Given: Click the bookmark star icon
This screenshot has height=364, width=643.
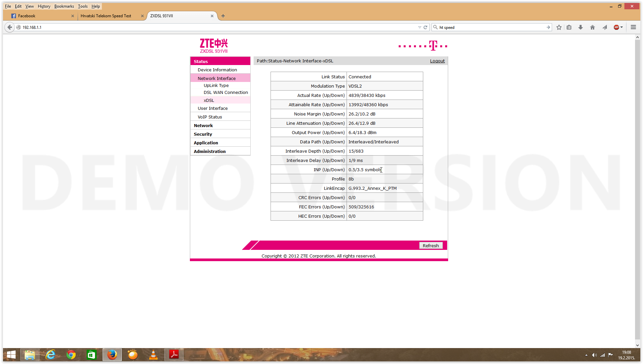Looking at the screenshot, I should click(x=559, y=27).
